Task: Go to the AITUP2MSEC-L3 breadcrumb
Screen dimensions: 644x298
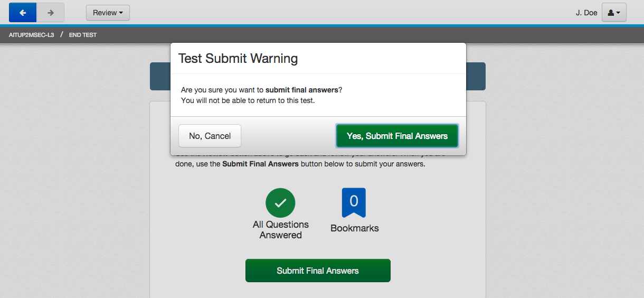Action: click(x=31, y=35)
